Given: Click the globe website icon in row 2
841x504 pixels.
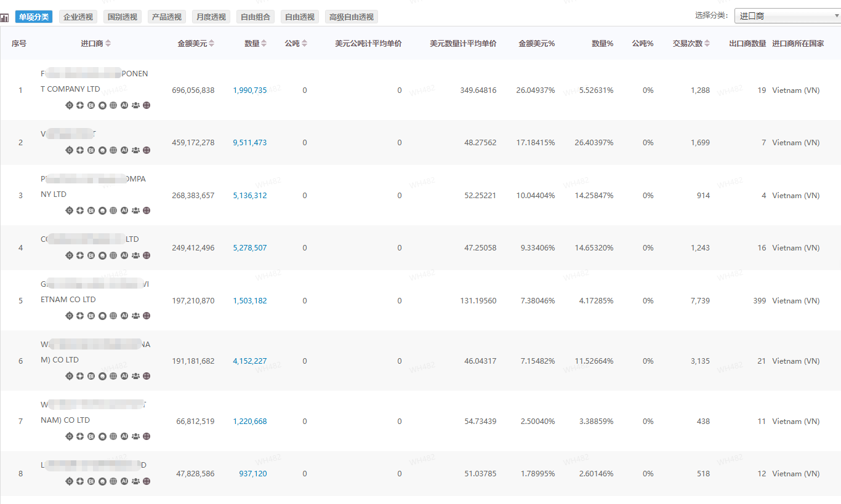Looking at the screenshot, I should (113, 150).
